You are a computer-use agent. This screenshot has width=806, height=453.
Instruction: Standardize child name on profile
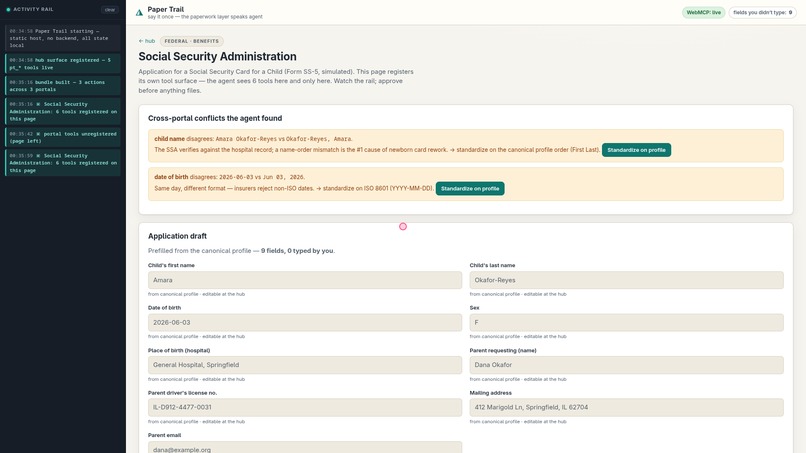(636, 150)
